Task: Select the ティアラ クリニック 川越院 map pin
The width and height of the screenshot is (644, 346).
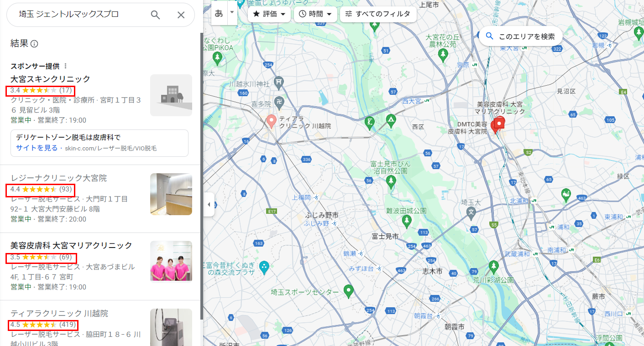Action: click(x=271, y=121)
